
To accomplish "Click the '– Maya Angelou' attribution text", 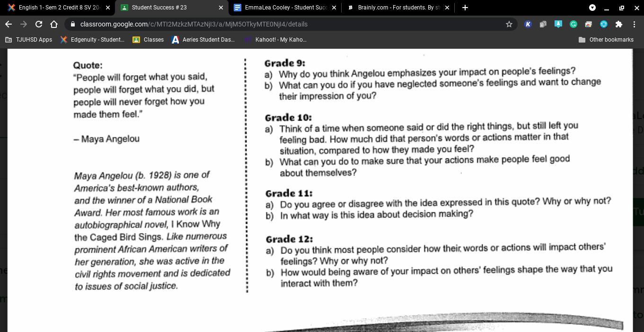I will point(106,139).
